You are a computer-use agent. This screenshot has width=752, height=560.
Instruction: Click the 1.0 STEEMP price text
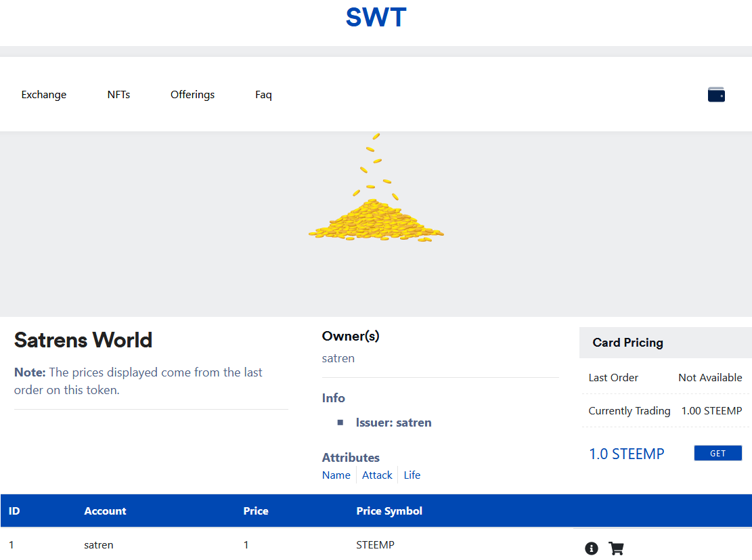pos(626,454)
